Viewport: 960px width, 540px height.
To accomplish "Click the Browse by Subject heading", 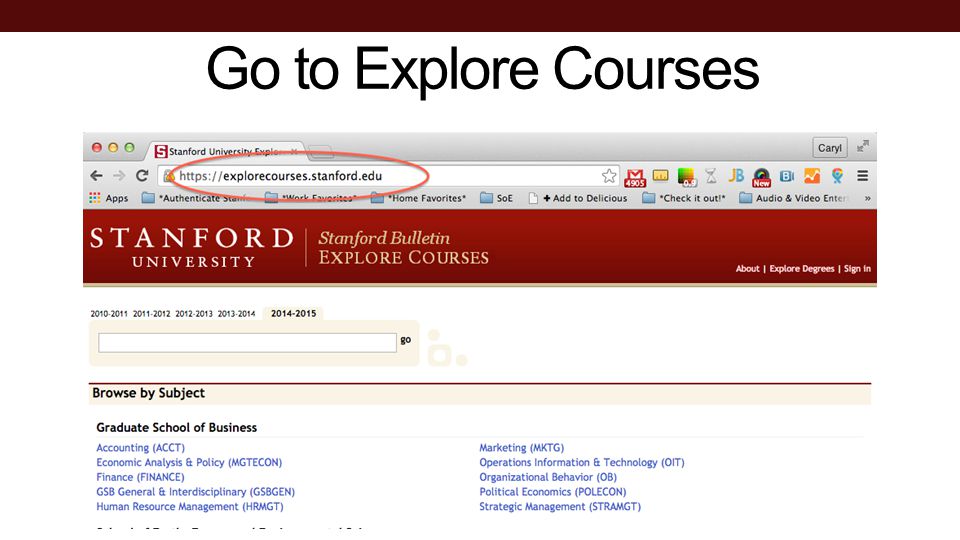I will (x=148, y=393).
